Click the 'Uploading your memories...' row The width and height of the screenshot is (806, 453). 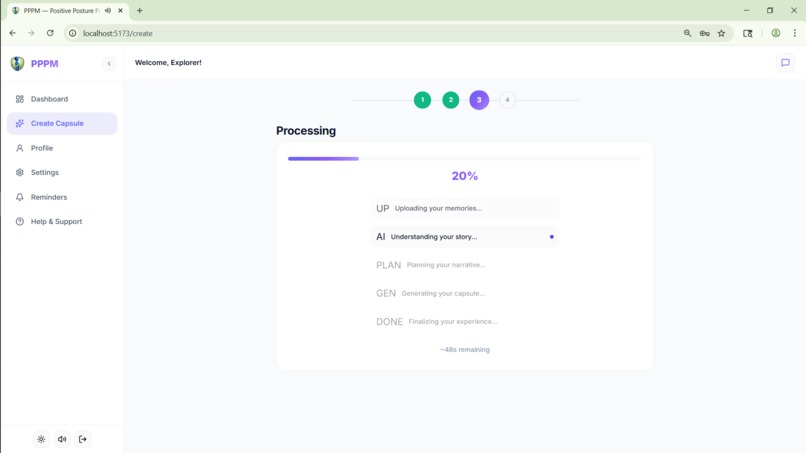point(465,208)
